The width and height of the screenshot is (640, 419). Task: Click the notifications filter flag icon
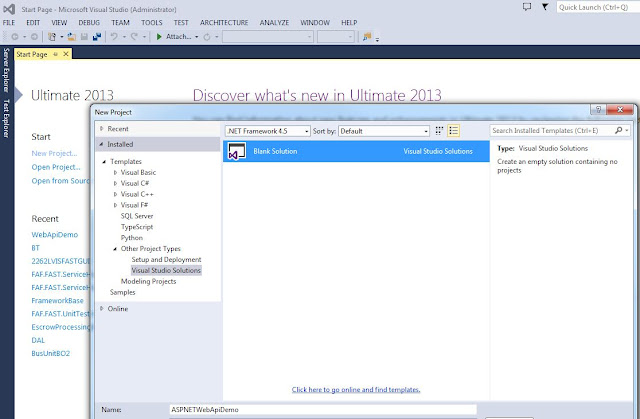(545, 7)
